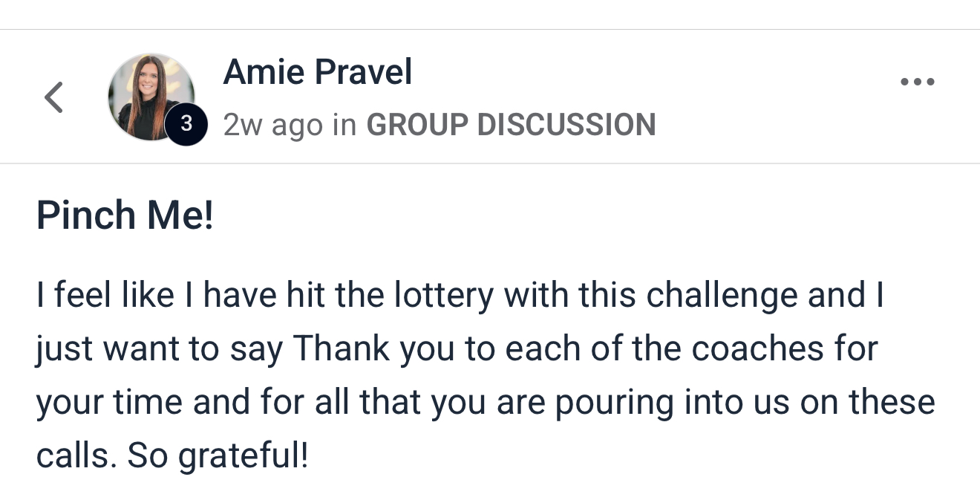Image resolution: width=980 pixels, height=503 pixels.
Task: Click the 2w ago timestamp
Action: click(273, 126)
